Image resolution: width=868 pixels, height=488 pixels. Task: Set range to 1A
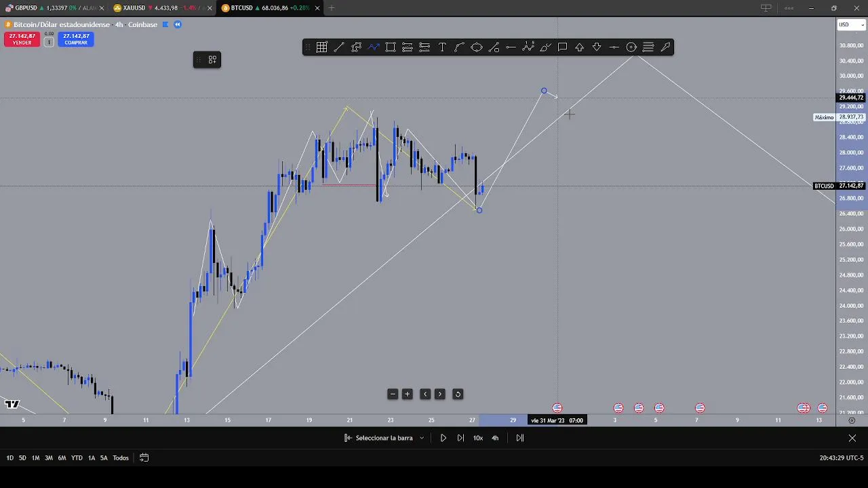pyautogui.click(x=92, y=457)
